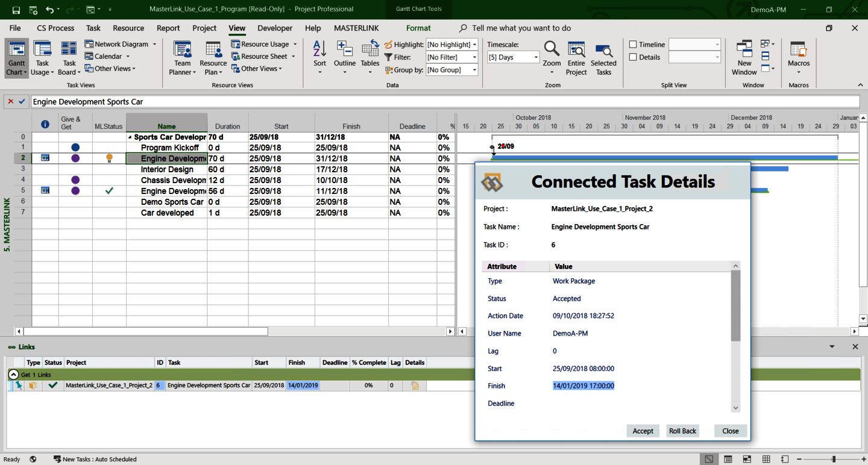Screen dimensions: 868x465
Task: Click the Name column header
Action: [x=166, y=123]
